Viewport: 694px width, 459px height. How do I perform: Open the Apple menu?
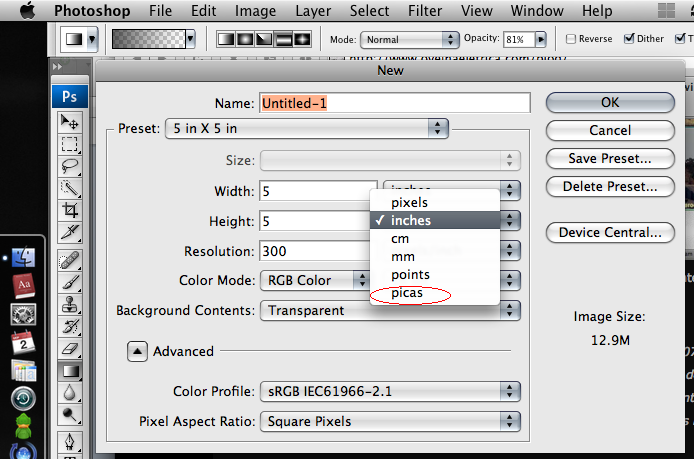point(27,10)
